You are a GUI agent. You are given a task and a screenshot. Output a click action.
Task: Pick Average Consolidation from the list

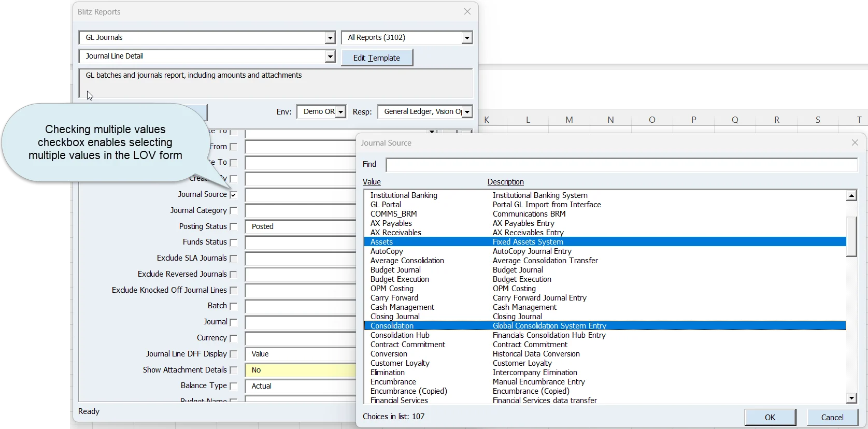605,261
